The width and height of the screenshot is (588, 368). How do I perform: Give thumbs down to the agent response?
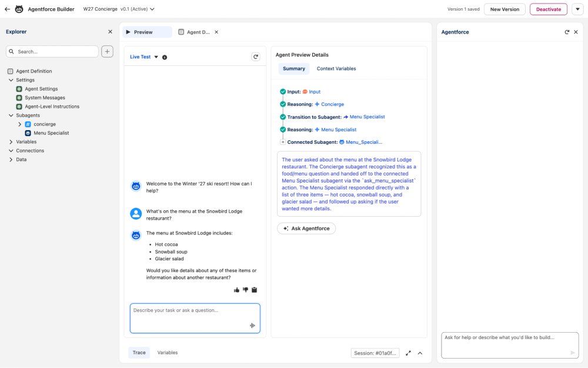pos(246,290)
